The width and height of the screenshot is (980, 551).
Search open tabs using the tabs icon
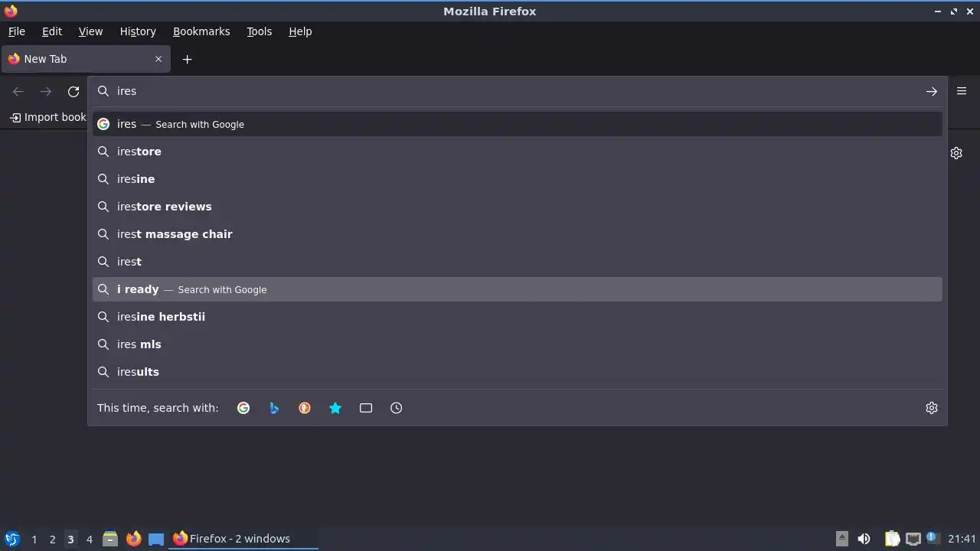(x=366, y=408)
